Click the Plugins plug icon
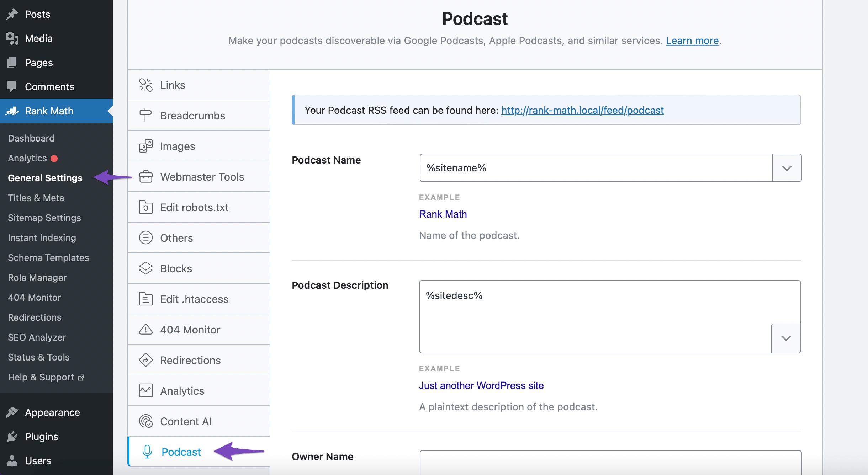The image size is (868, 475). [12, 437]
